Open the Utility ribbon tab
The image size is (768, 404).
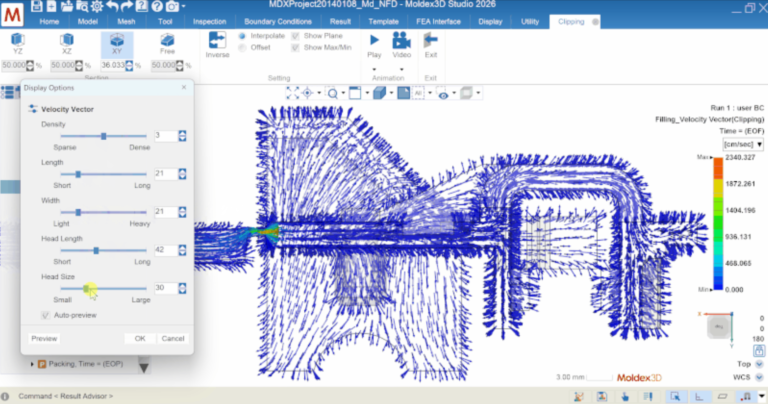[530, 22]
